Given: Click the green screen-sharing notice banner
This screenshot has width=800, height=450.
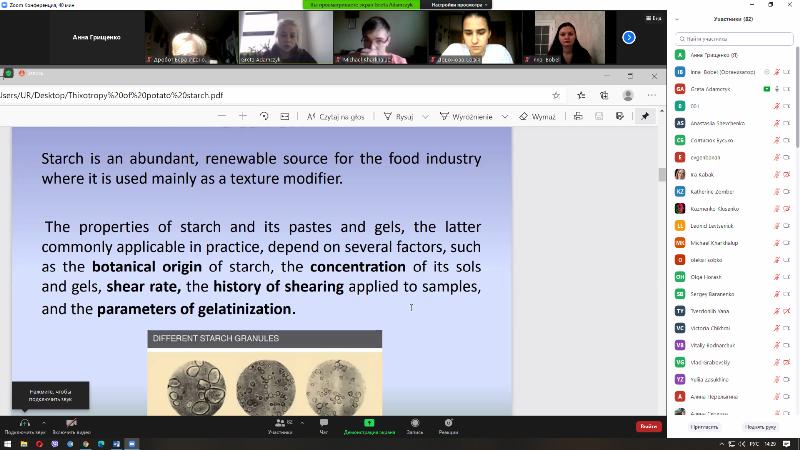Looking at the screenshot, I should pos(361,5).
